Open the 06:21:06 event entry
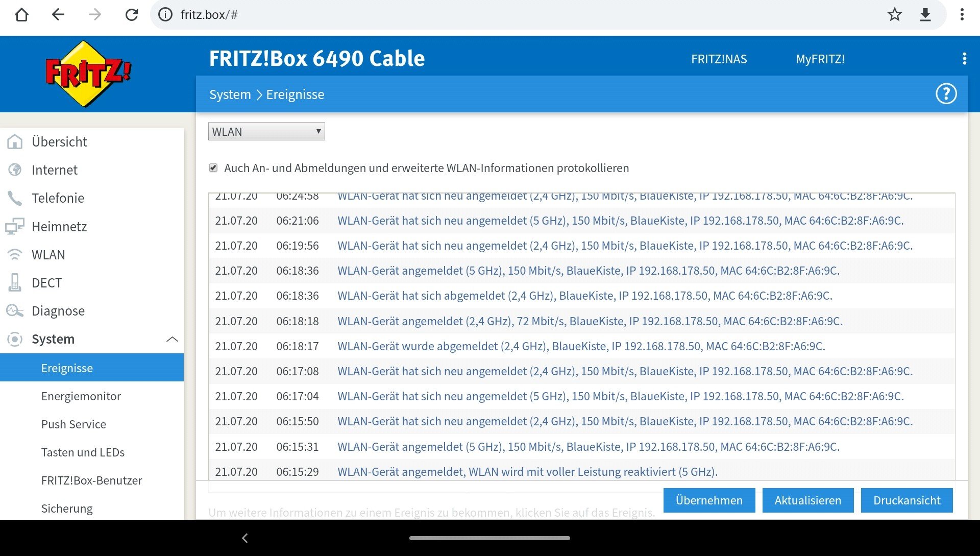This screenshot has height=556, width=980. (x=582, y=221)
